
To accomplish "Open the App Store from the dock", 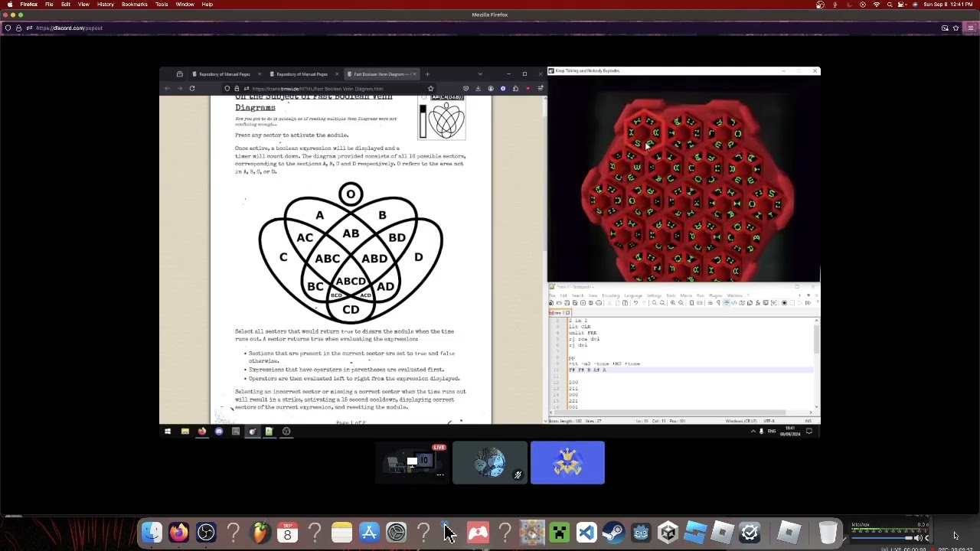I will click(x=369, y=532).
